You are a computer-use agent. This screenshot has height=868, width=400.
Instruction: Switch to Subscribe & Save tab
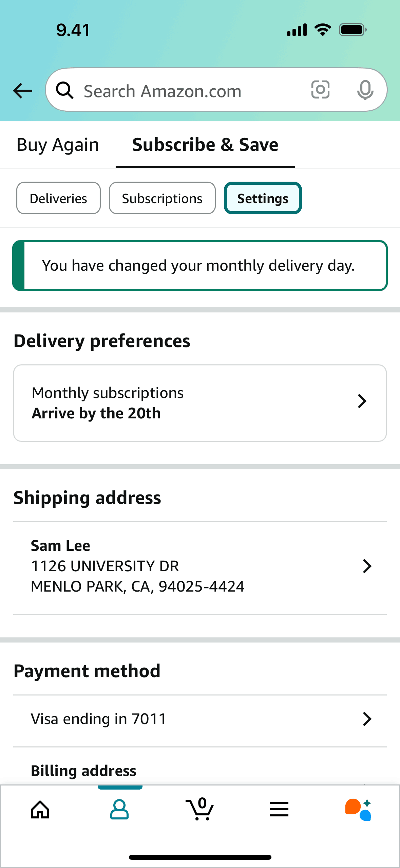click(x=205, y=145)
